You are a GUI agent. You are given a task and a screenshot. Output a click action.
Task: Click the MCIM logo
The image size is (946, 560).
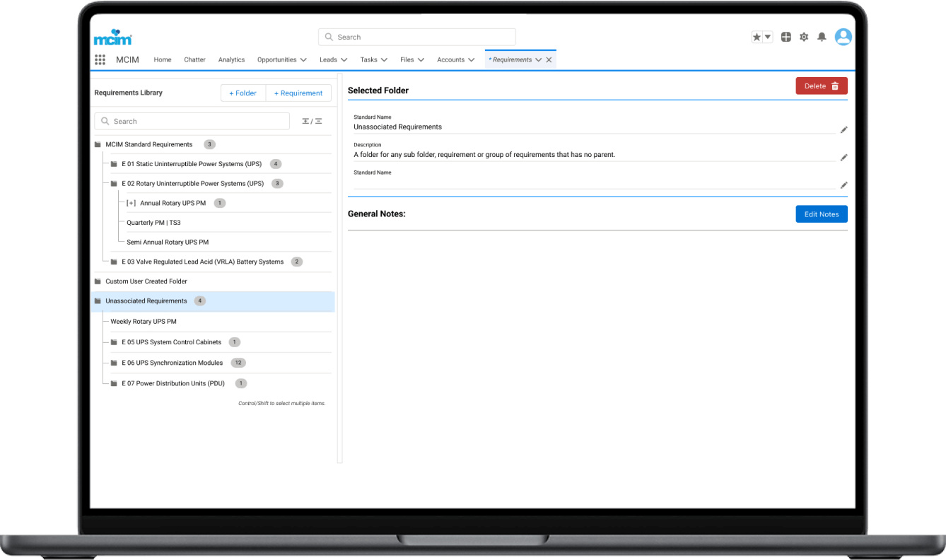point(112,37)
